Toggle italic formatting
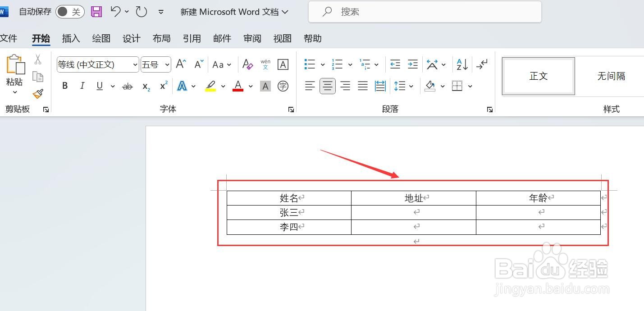 82,86
